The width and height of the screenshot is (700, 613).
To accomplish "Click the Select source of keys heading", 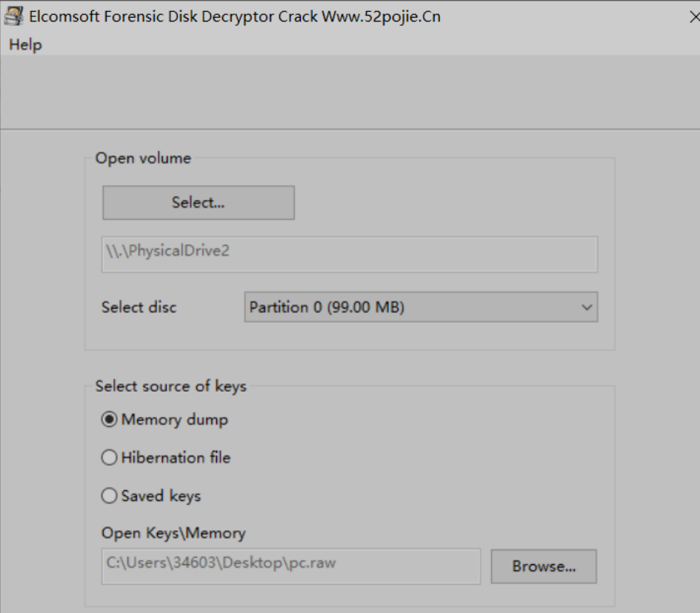I will (170, 386).
